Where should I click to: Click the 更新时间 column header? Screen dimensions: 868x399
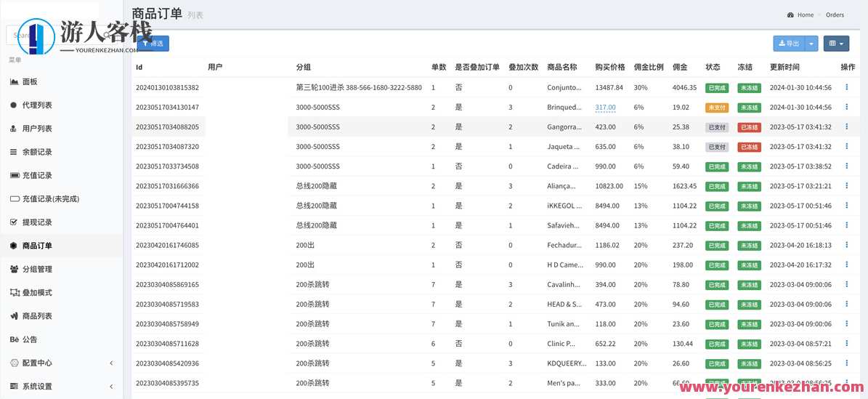[784, 67]
